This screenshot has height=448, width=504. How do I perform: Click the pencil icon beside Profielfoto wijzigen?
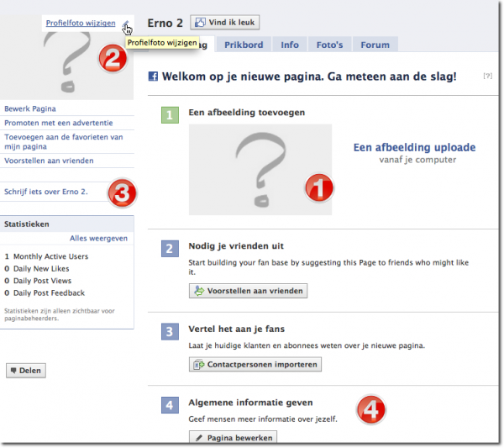(125, 24)
